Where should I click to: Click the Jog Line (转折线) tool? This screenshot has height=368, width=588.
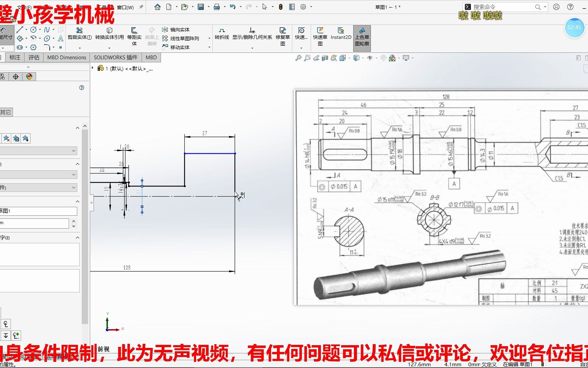[222, 34]
